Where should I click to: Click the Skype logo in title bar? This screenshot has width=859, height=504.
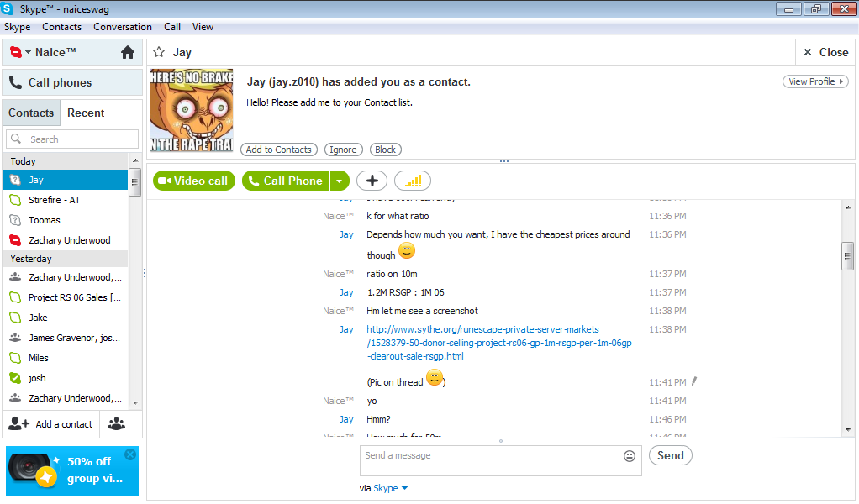tap(8, 8)
